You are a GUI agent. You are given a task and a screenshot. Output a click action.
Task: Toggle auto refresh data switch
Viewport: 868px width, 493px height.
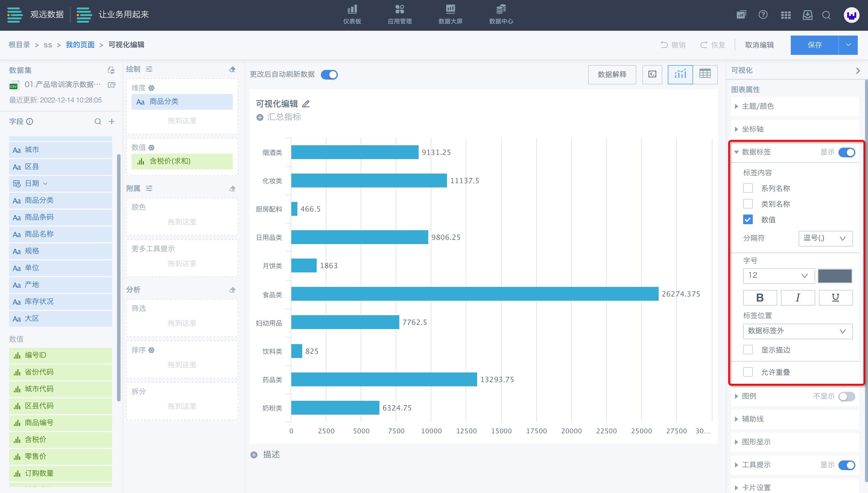[329, 74]
